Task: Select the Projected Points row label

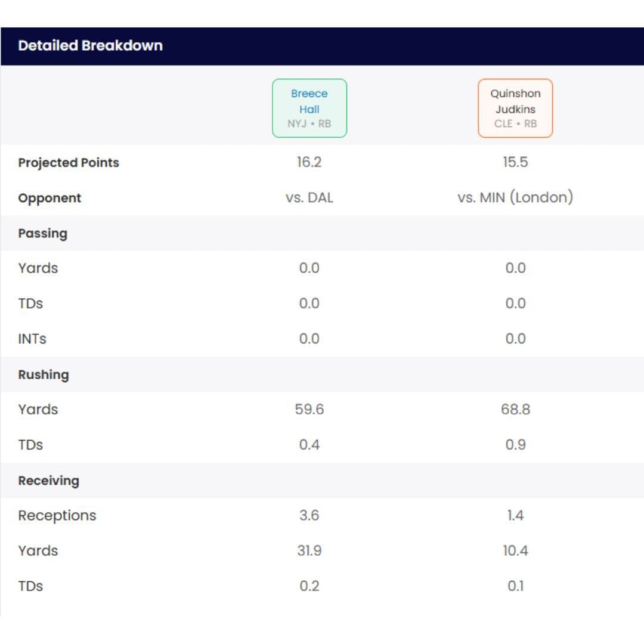Action: tap(69, 163)
